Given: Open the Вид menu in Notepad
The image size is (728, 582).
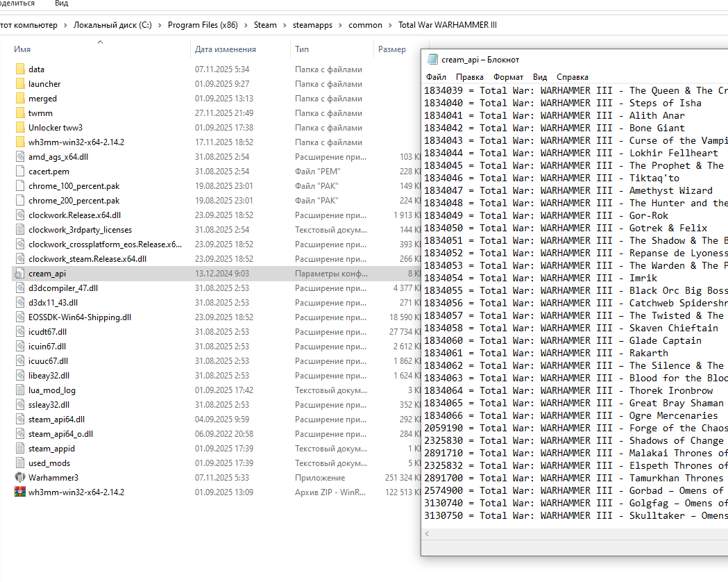Looking at the screenshot, I should 539,77.
